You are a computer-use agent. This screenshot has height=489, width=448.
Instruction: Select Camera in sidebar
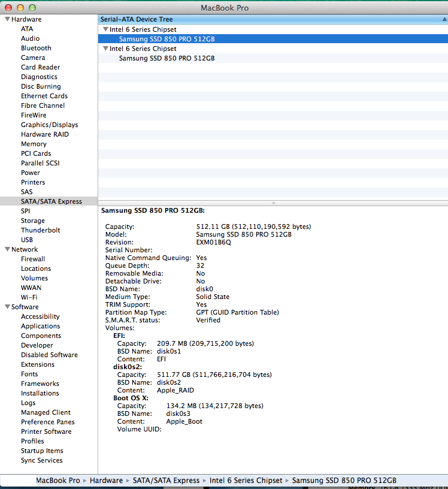point(33,58)
